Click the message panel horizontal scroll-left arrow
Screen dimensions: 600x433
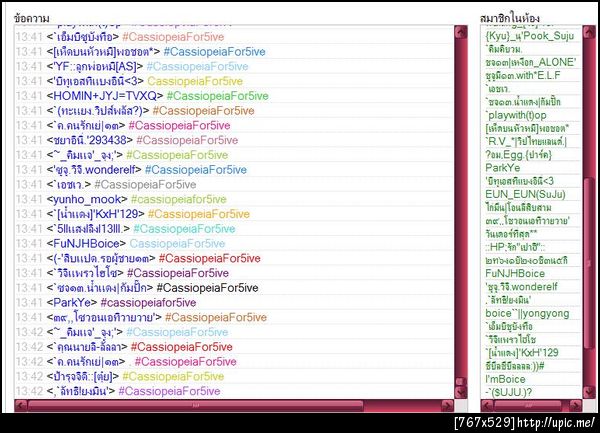coord(21,405)
